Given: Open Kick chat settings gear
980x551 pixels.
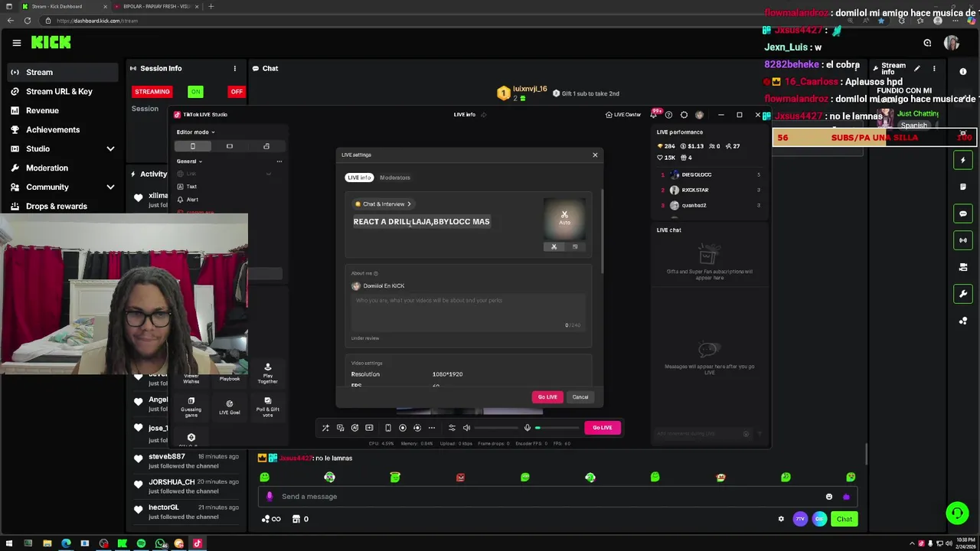Looking at the screenshot, I should 781,519.
